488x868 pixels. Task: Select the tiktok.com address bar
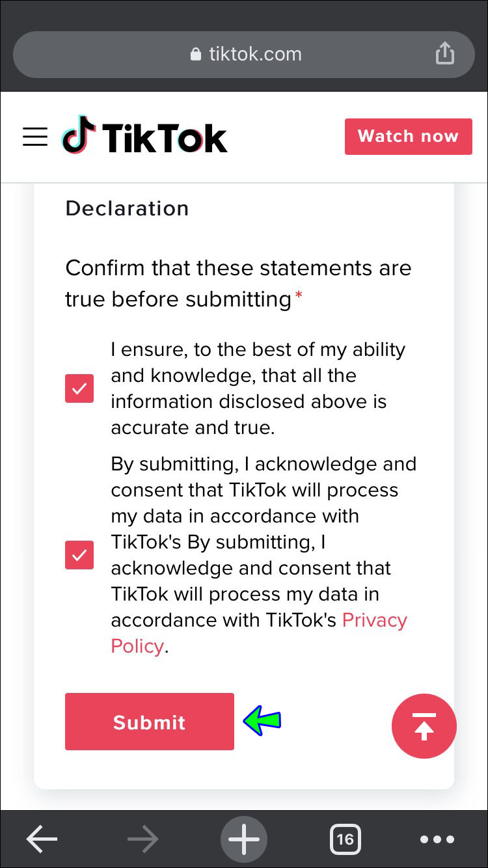[x=247, y=54]
